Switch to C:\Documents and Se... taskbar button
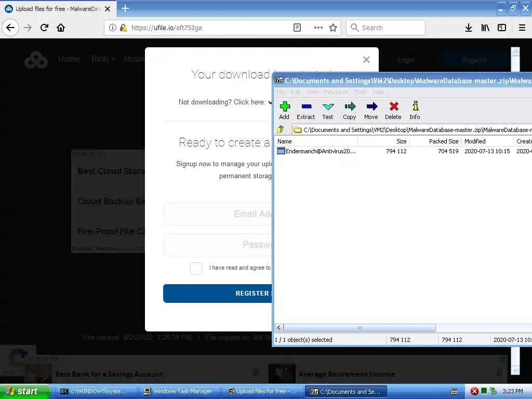This screenshot has width=532, height=399. [346, 392]
